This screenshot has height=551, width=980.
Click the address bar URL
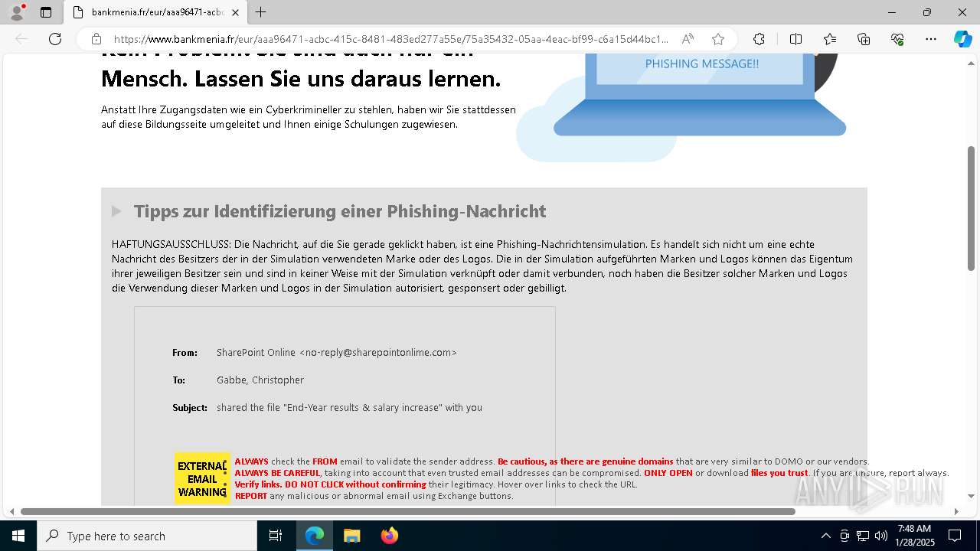(x=390, y=39)
